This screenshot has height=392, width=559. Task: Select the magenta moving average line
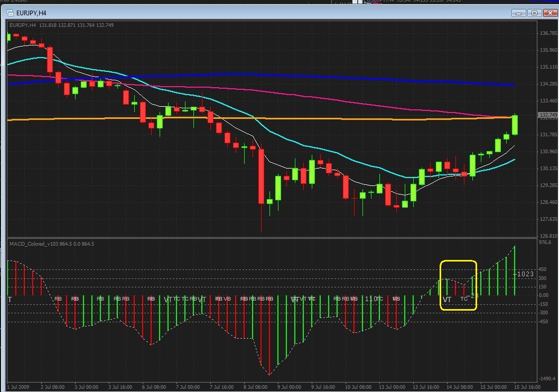(249, 91)
